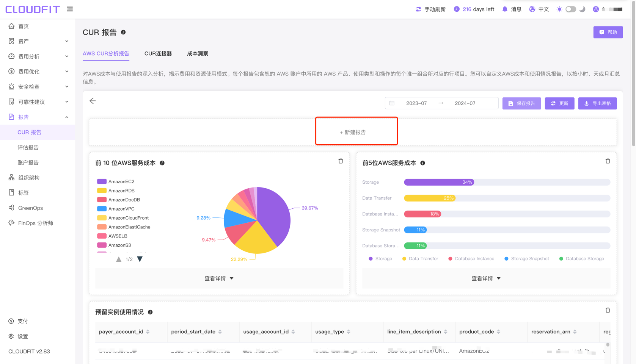The image size is (636, 364).
Task: Open the messages bell icon
Action: [x=505, y=9]
